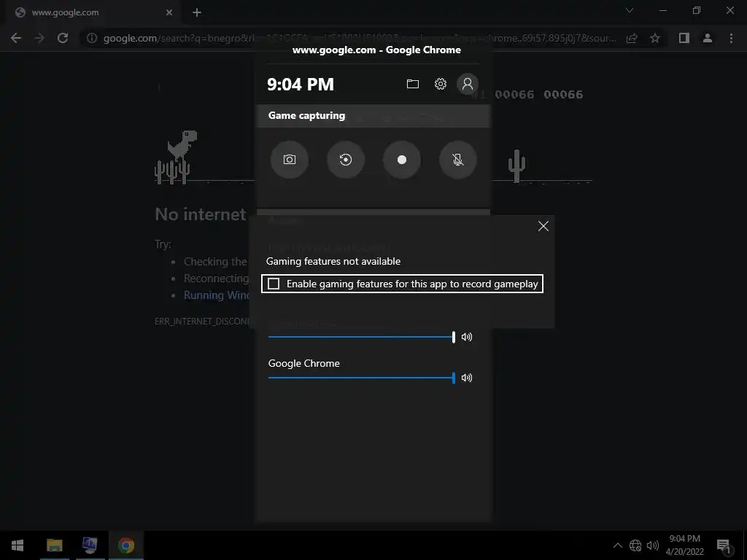Open the Xbox profile icon

(x=468, y=85)
